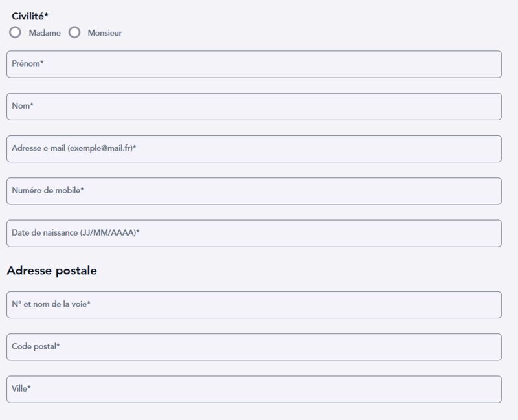Click the Date de naissance field
The width and height of the screenshot is (518, 420).
(254, 234)
